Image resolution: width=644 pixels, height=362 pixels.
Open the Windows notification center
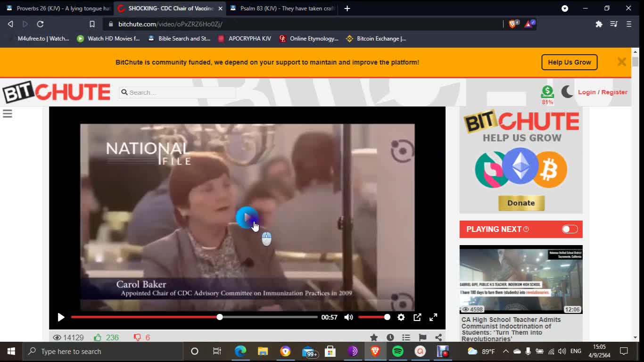pyautogui.click(x=624, y=351)
